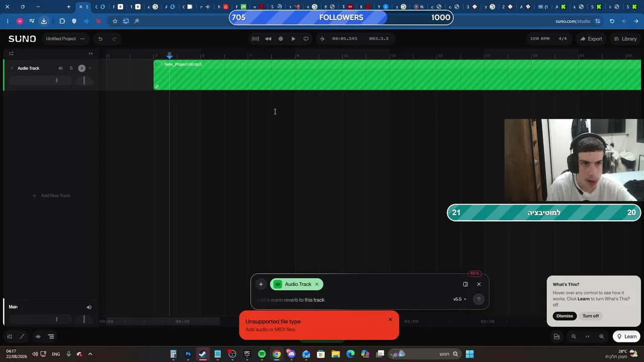Click the panel icon left of zoom controls
Viewport: 644px width, 362px height.
(556, 336)
